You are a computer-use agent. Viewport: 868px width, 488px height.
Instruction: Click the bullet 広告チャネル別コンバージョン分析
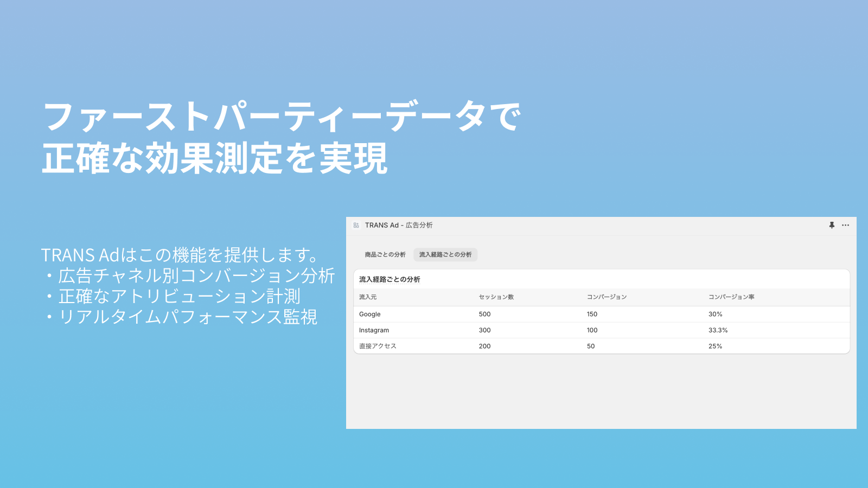(x=196, y=275)
